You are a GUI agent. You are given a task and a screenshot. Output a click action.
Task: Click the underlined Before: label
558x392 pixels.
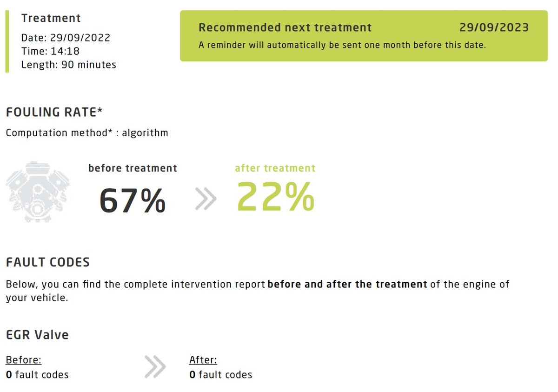click(24, 360)
